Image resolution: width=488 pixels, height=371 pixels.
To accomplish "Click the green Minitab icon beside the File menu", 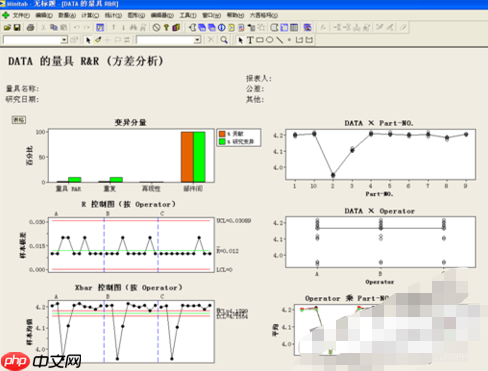I will click(x=6, y=15).
